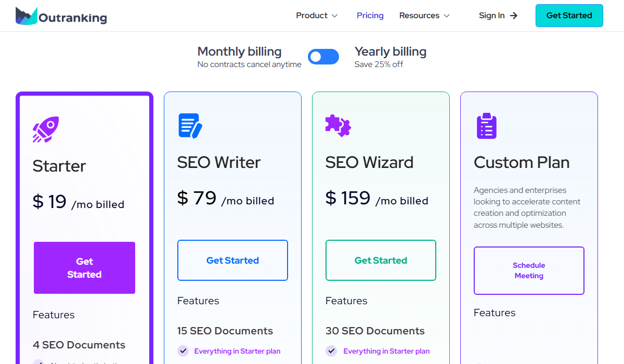Click Get Started on the SEO Wizard plan
624x364 pixels.
(381, 260)
